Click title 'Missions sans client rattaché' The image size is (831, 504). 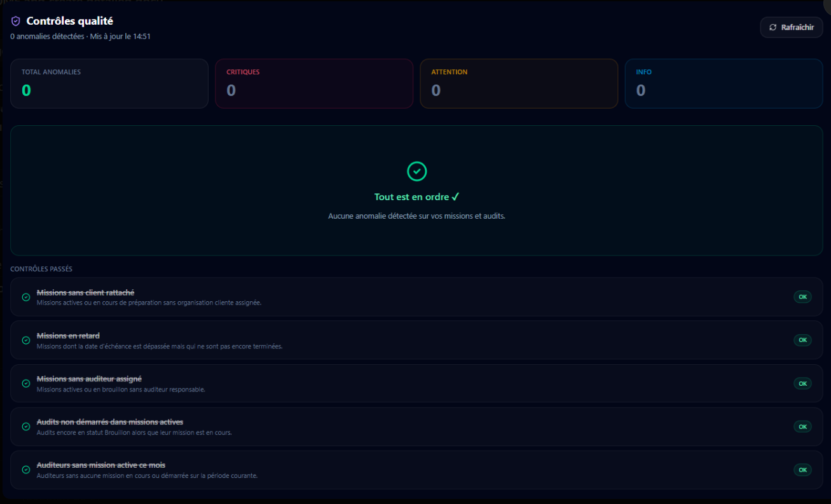85,292
